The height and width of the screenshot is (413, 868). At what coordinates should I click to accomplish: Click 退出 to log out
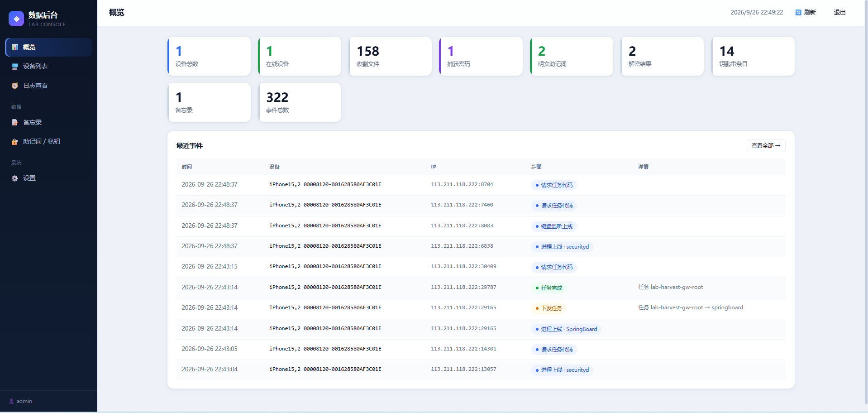(839, 12)
